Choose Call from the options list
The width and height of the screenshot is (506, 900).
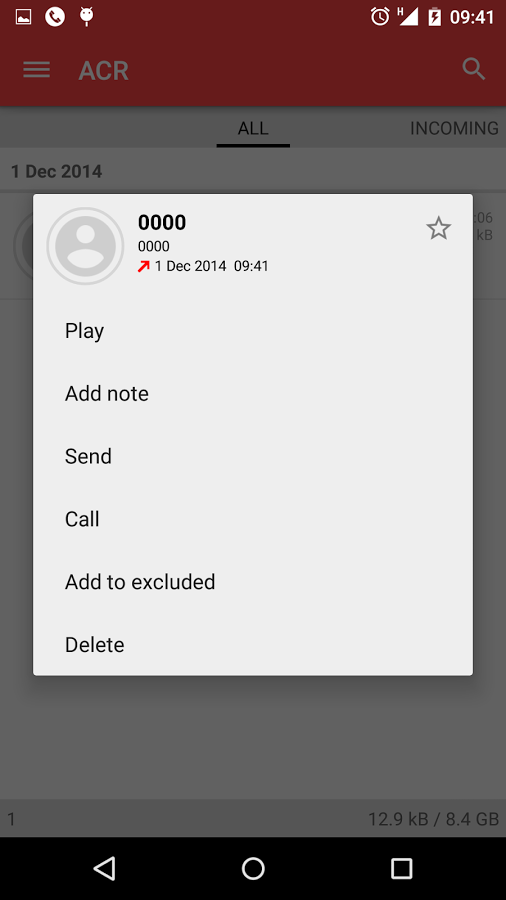253,519
